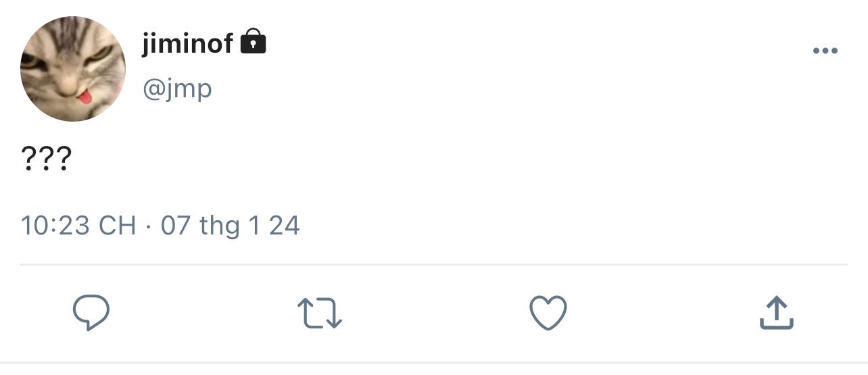Show protected account lock badge info
The width and height of the screenshot is (868, 375).
coord(254,41)
